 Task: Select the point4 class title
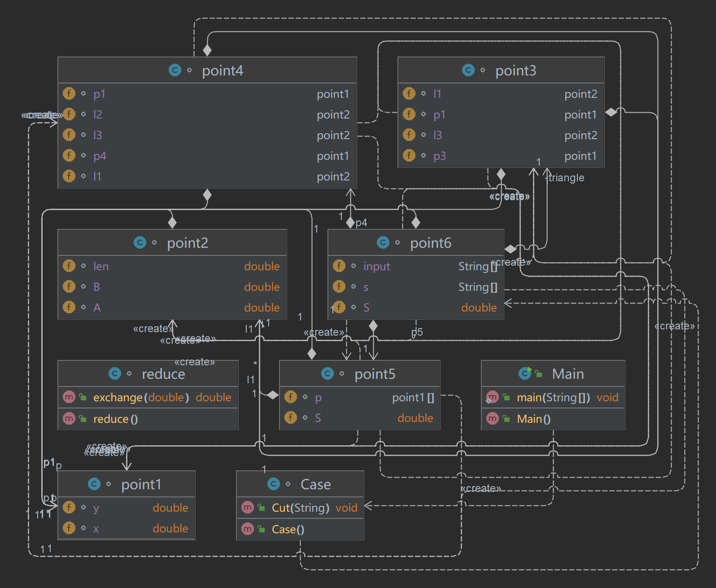tap(223, 70)
